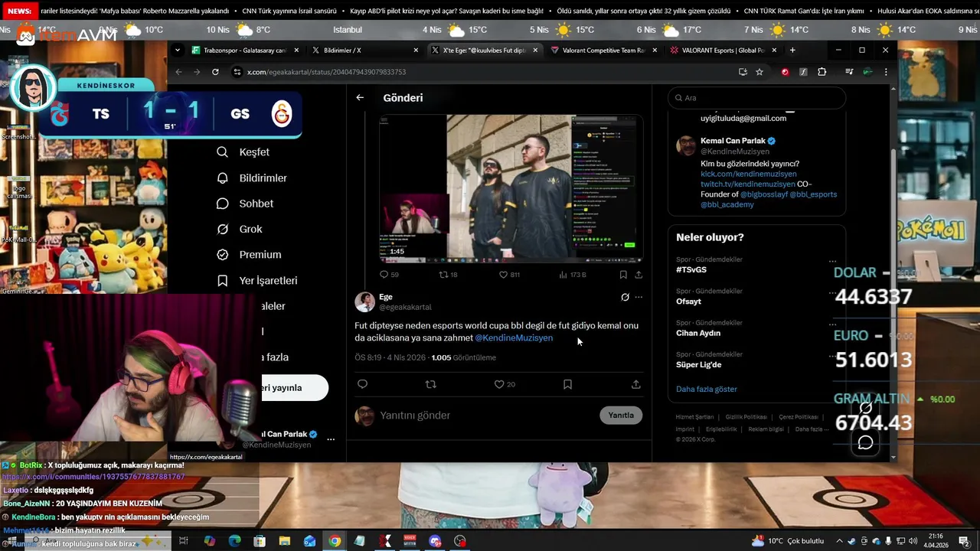
Task: Open Chrome extensions puzzle icon
Action: tap(822, 72)
